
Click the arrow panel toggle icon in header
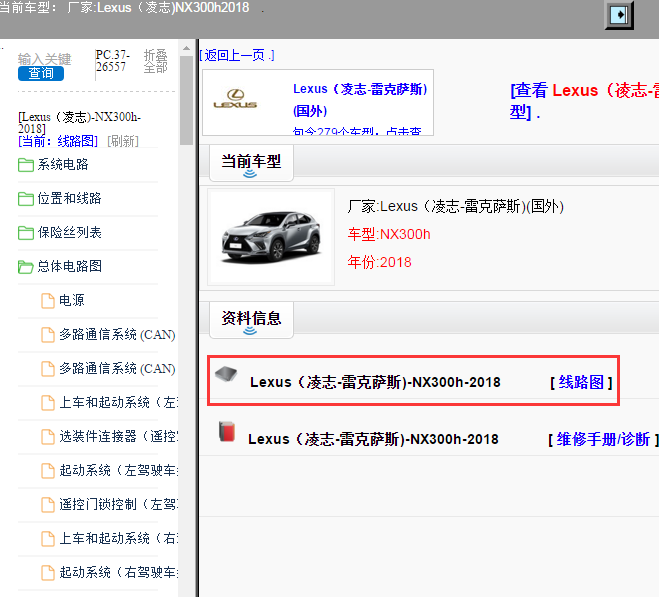tap(619, 16)
